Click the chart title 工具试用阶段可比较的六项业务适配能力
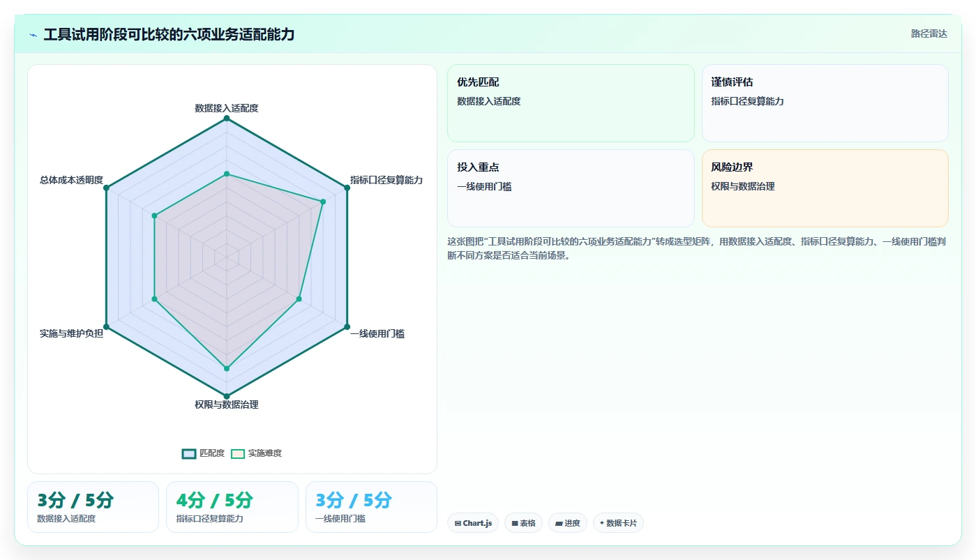Screen dimensions: 976x560 pos(169,34)
